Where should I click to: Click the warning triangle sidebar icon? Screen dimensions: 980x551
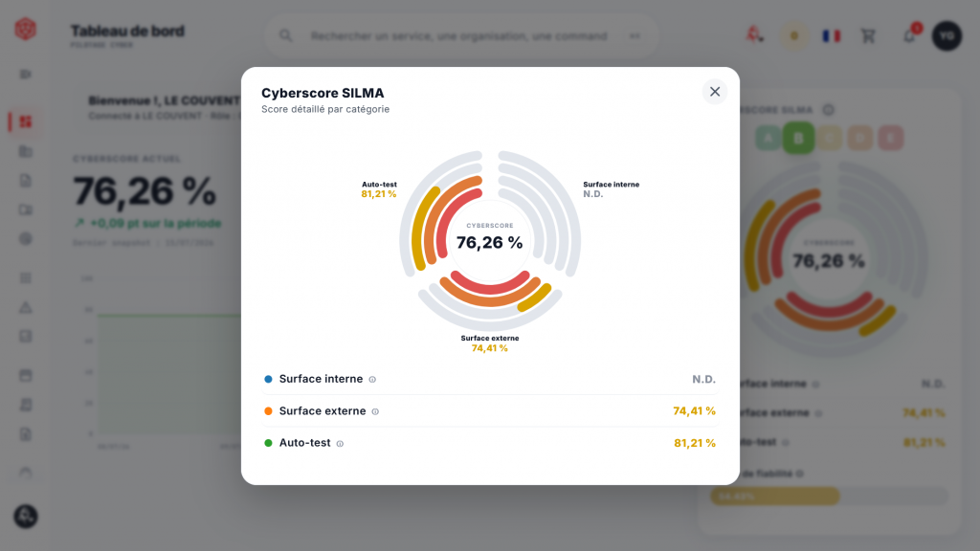pyautogui.click(x=26, y=307)
